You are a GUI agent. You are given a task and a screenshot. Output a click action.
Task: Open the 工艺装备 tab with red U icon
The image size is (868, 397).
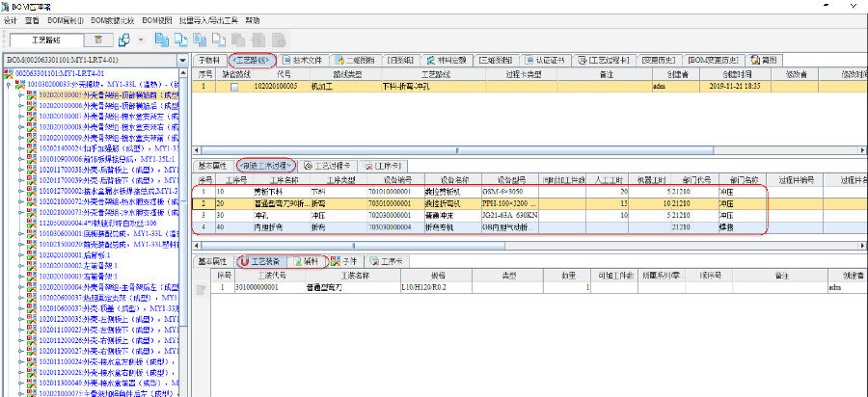coord(260,261)
